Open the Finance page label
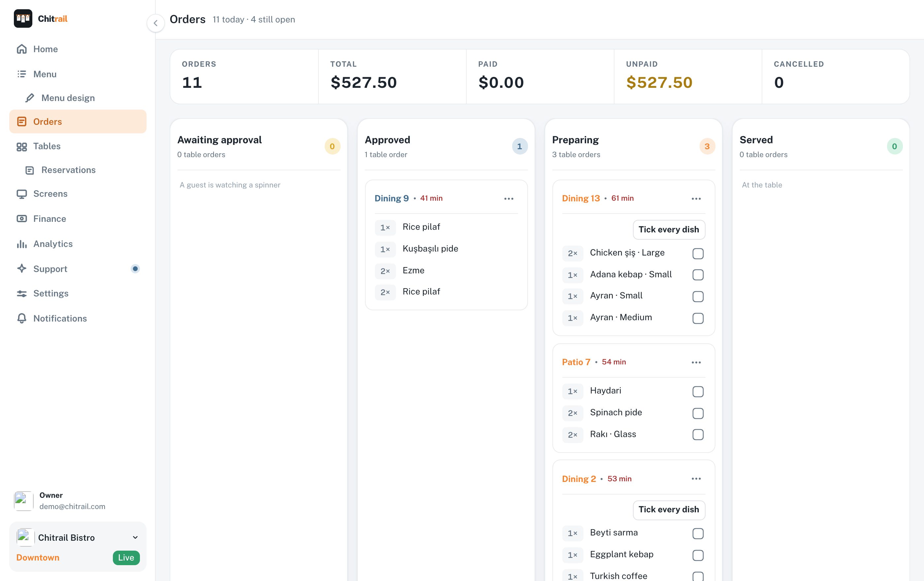 [49, 219]
